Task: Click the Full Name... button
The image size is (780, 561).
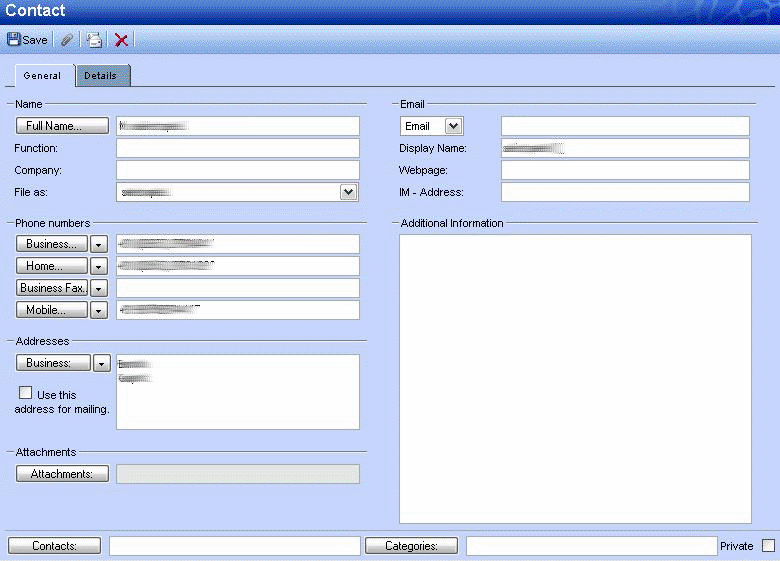Action: 62,126
